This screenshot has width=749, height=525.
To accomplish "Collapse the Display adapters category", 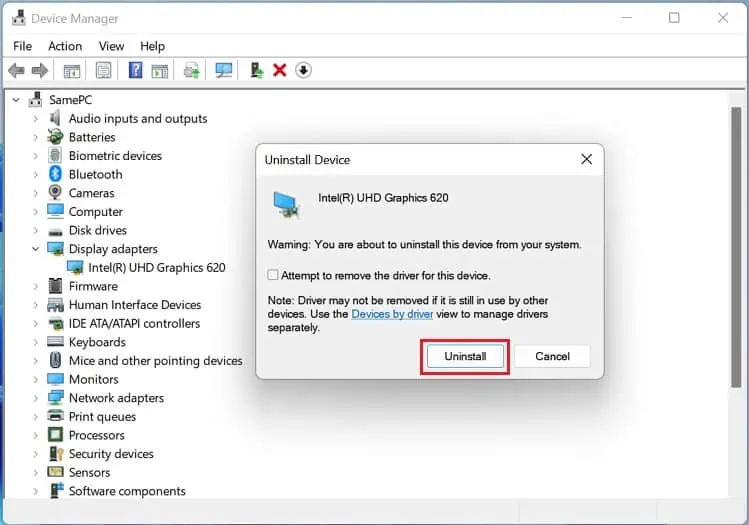I will [x=36, y=249].
